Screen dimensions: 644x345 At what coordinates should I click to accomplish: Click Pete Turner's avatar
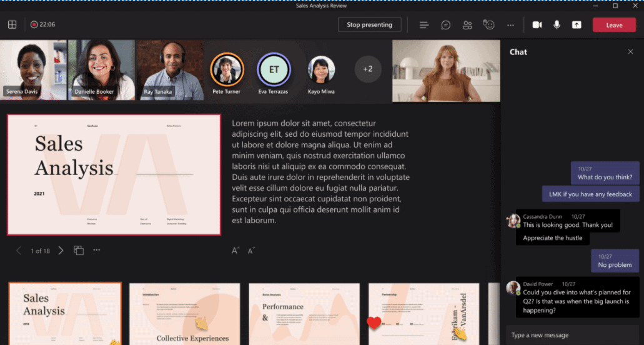227,69
